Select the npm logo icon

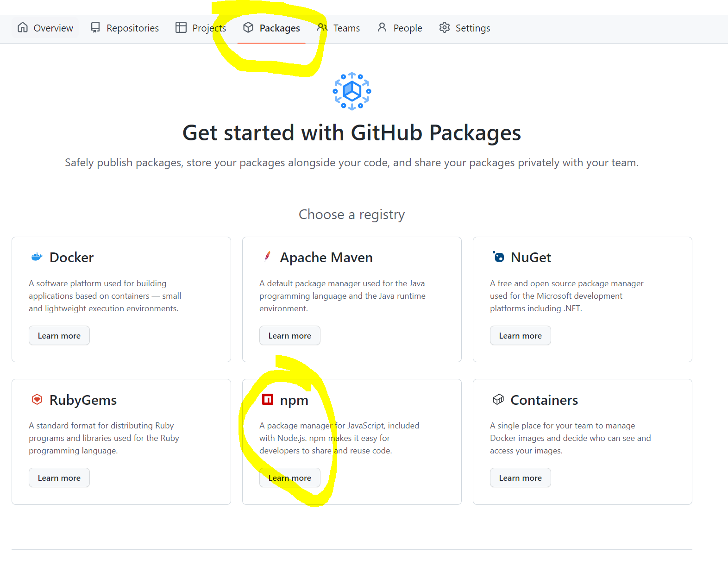267,399
